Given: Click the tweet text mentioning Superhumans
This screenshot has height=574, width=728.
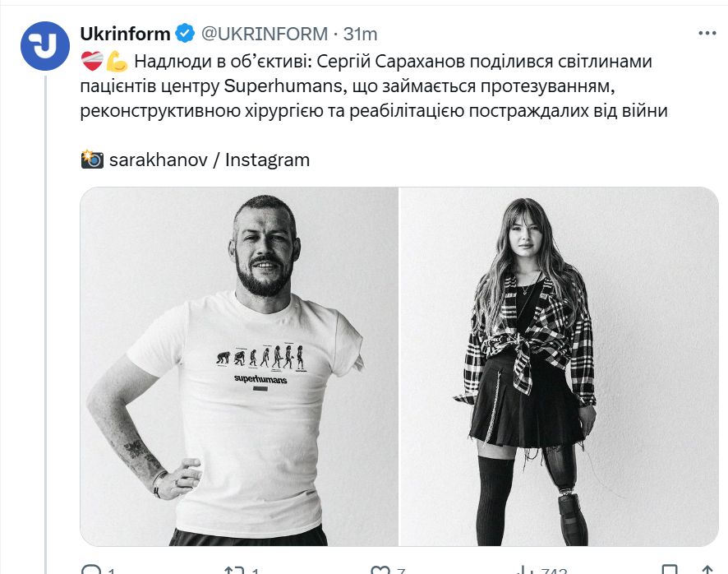Looking at the screenshot, I should tap(374, 86).
